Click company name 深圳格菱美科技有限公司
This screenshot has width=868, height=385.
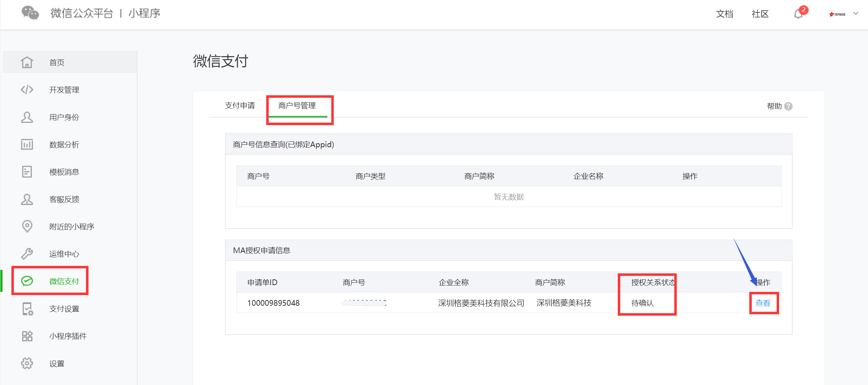481,303
